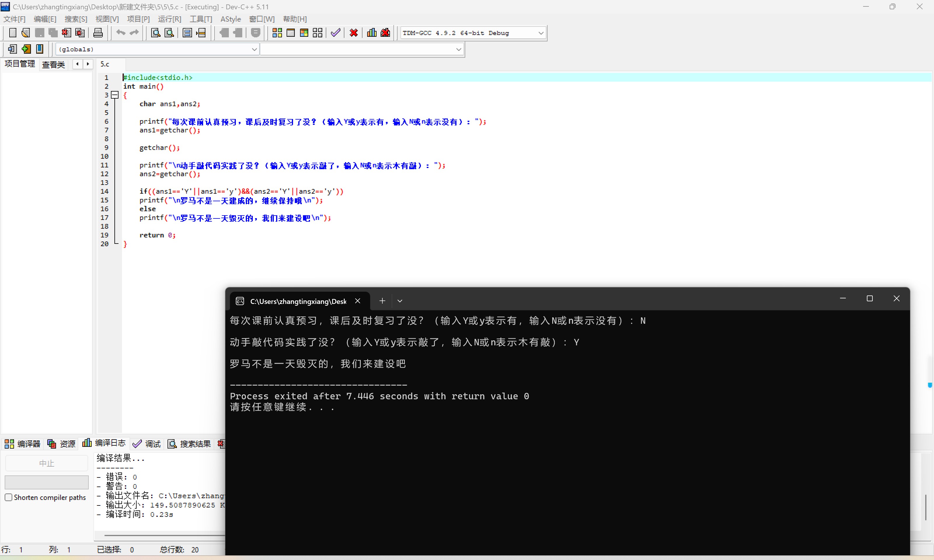This screenshot has height=560, width=934.
Task: Switch to the 查看类 tab
Action: coord(53,64)
